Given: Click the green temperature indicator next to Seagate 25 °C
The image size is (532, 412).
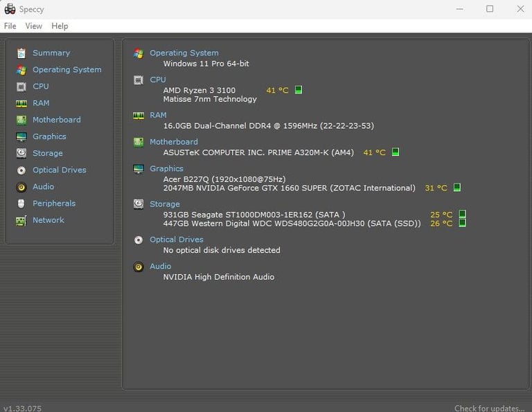Looking at the screenshot, I should (462, 214).
